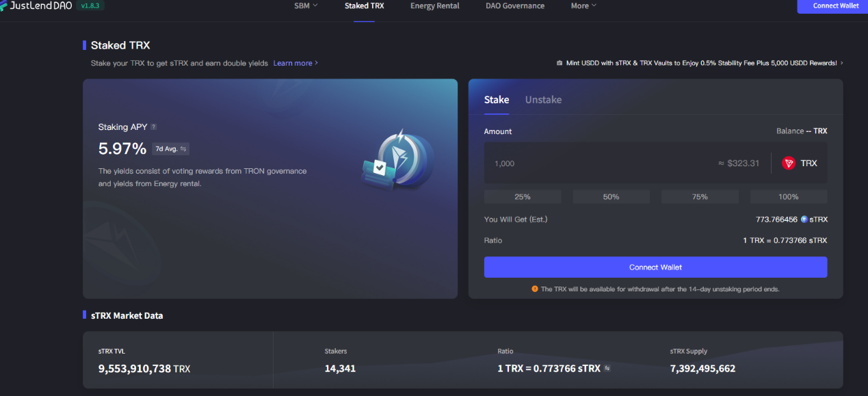Expand the SBM dropdown menu
Screen dimensions: 868x396
tap(306, 6)
